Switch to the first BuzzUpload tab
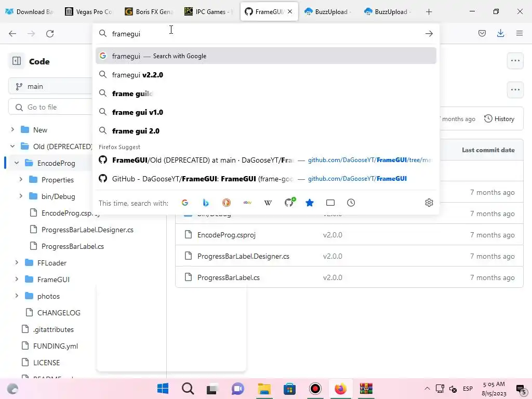This screenshot has height=399, width=532. tap(328, 12)
